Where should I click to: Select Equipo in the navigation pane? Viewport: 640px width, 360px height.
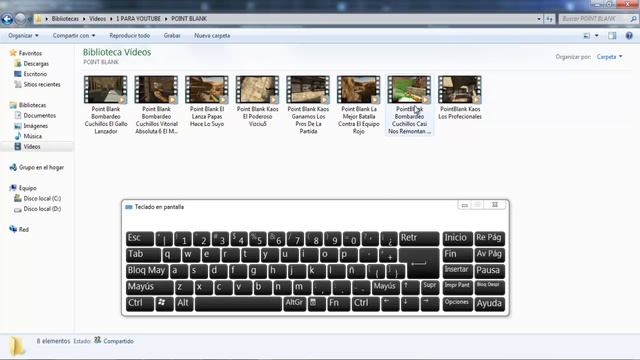coord(23,188)
